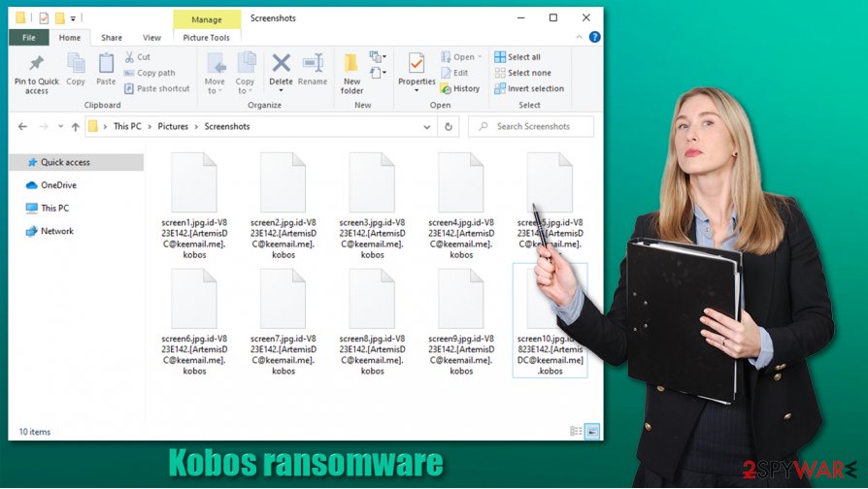This screenshot has height=489, width=868.
Task: Create a New folder
Action: pyautogui.click(x=352, y=74)
